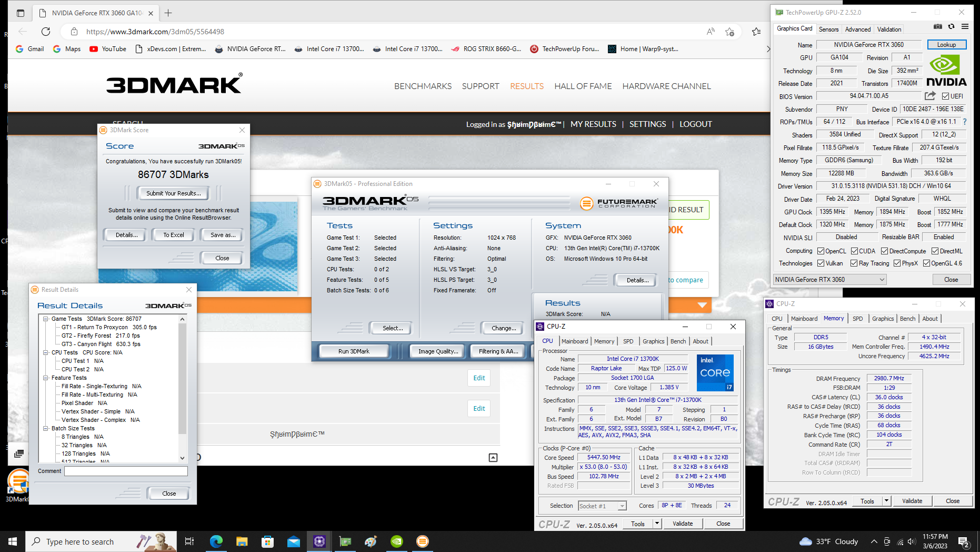Take a GPU-Z screenshot with the camera icon
Screen dimensions: 980x552
(x=937, y=26)
